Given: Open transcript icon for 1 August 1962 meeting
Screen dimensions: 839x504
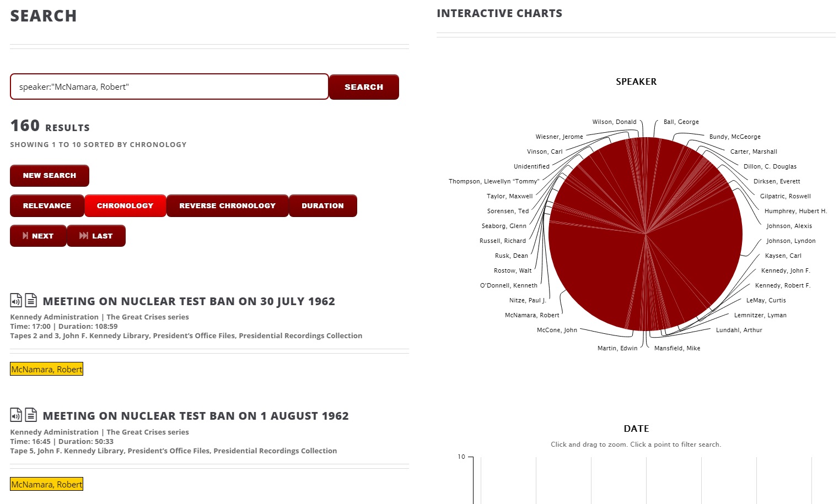Looking at the screenshot, I should coord(31,415).
